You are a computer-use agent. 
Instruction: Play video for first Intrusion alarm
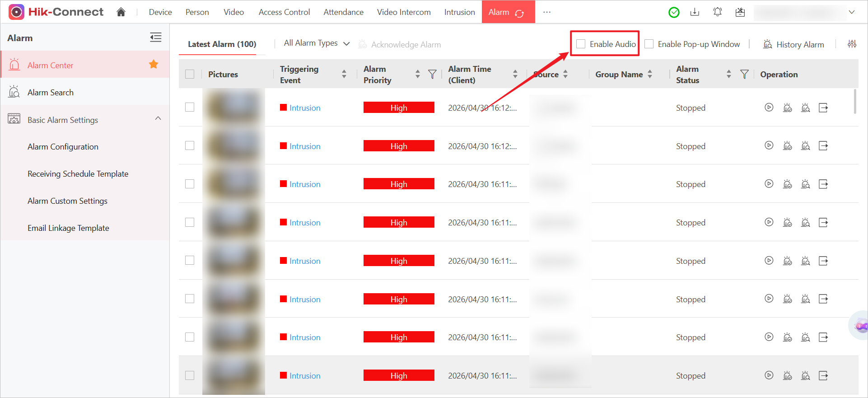pyautogui.click(x=769, y=108)
